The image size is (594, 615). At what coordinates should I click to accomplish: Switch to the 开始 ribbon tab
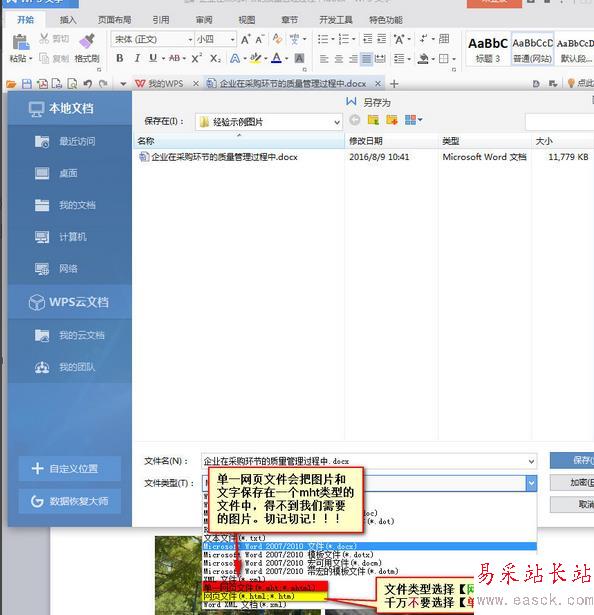26,20
